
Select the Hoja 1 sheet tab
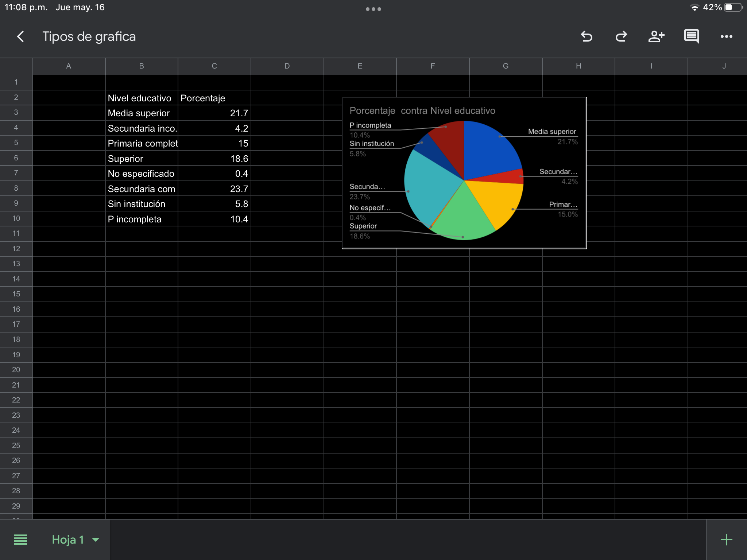[68, 540]
